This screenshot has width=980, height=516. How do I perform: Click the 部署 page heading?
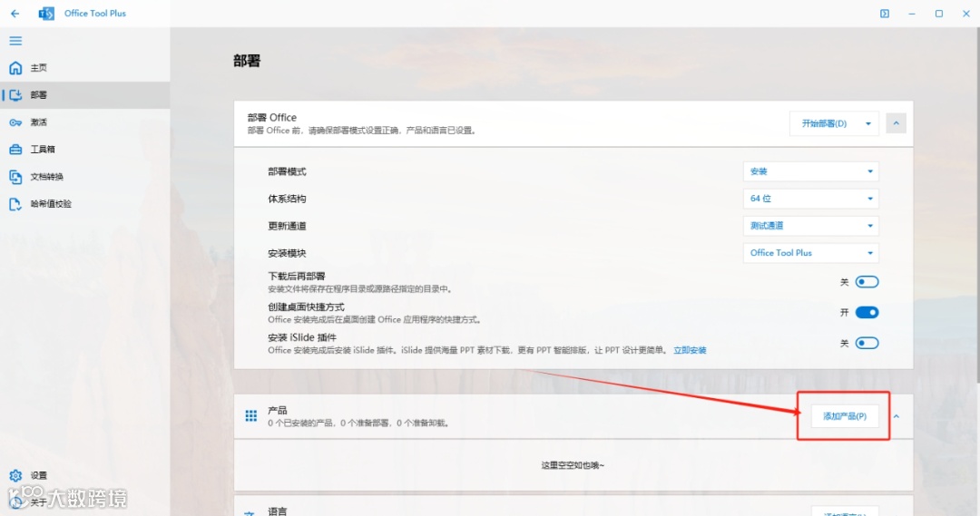[247, 61]
